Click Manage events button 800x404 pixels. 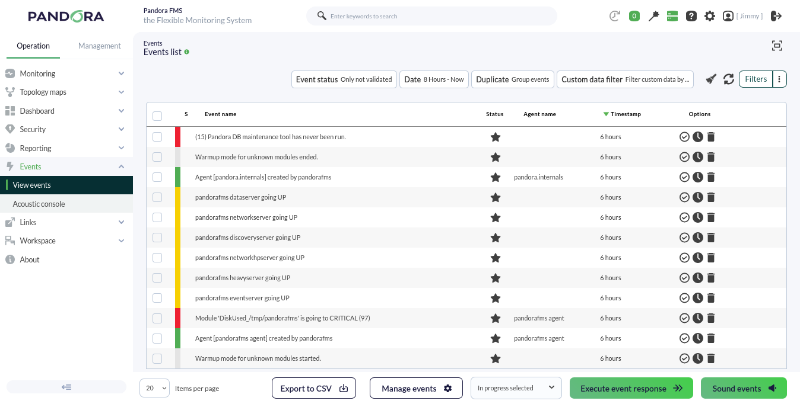pos(416,388)
